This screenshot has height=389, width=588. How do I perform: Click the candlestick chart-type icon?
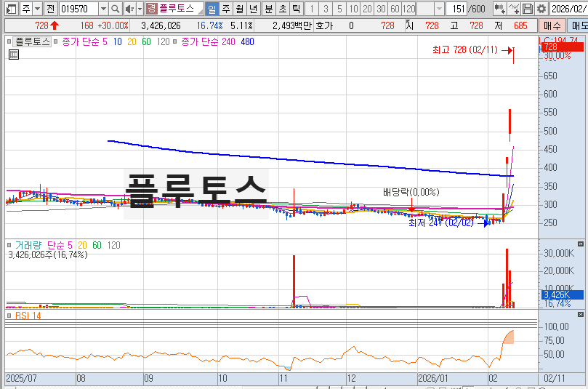click(499, 9)
